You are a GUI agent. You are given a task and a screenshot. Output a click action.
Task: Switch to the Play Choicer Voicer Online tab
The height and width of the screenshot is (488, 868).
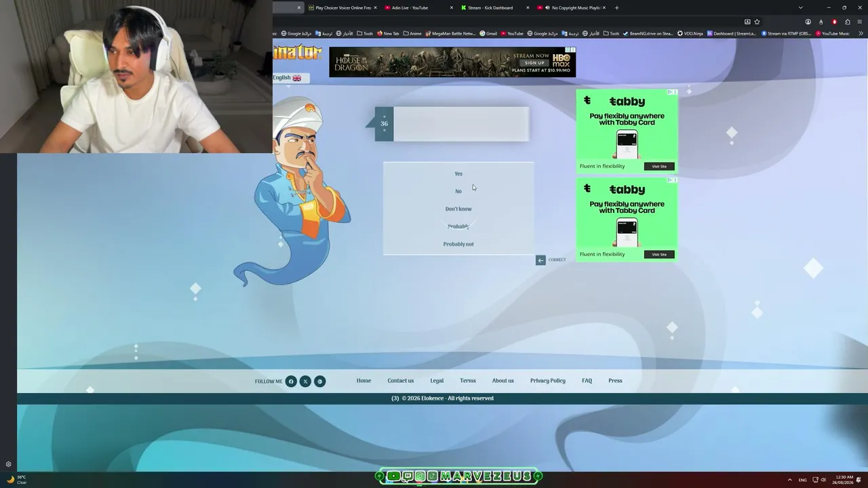343,7
